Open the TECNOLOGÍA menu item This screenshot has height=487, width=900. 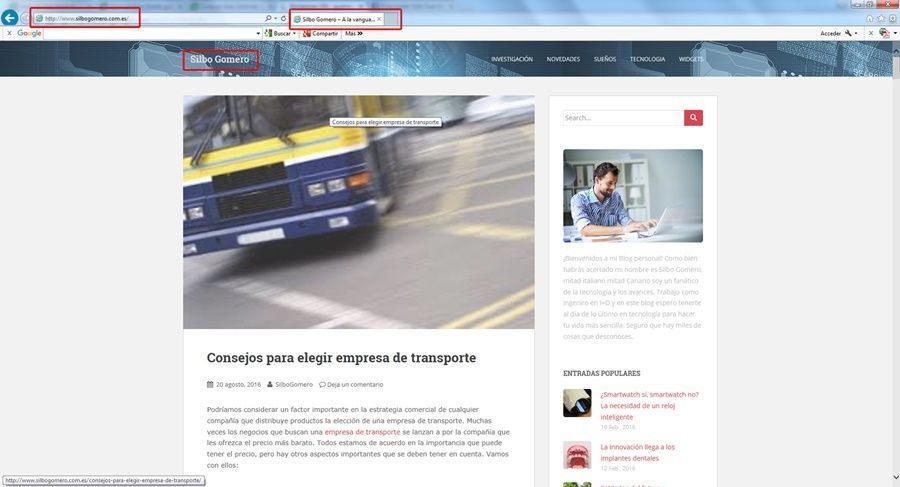click(x=647, y=59)
